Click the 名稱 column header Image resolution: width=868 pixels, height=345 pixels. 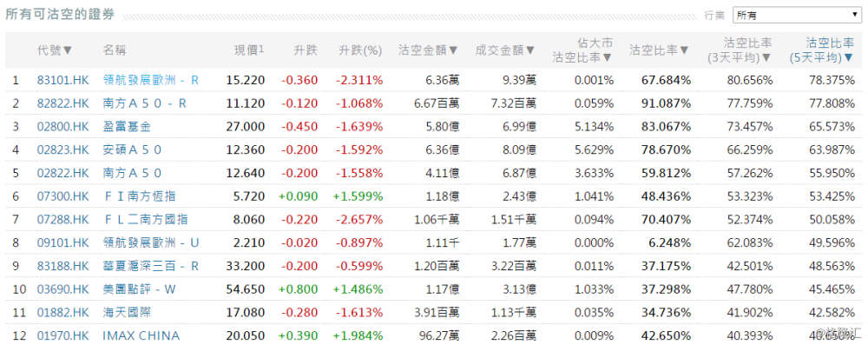115,50
